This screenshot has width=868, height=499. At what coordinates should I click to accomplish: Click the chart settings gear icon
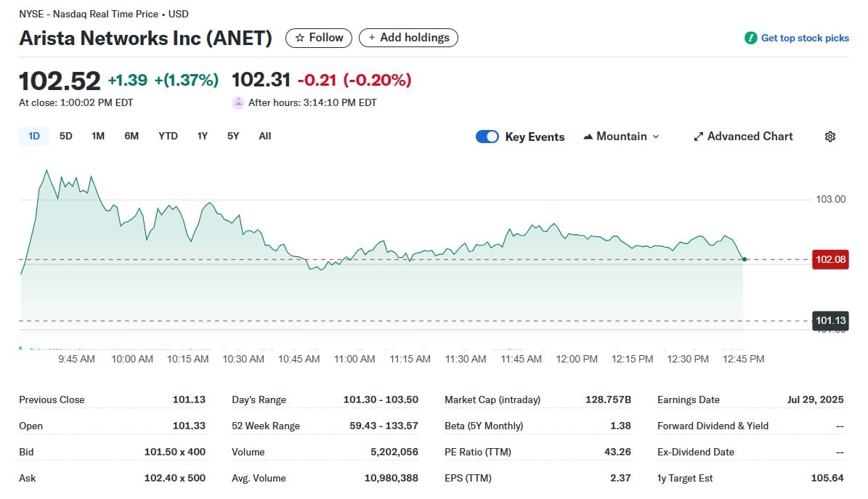click(x=830, y=137)
